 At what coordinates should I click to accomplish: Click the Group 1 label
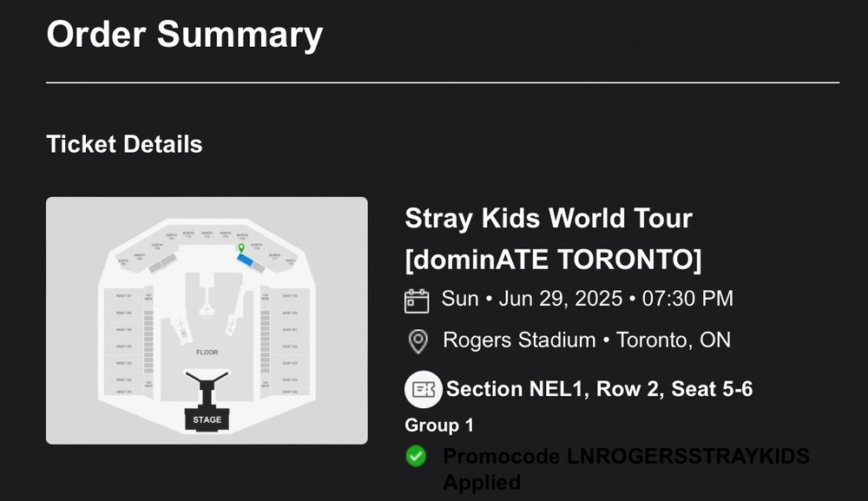pyautogui.click(x=439, y=425)
